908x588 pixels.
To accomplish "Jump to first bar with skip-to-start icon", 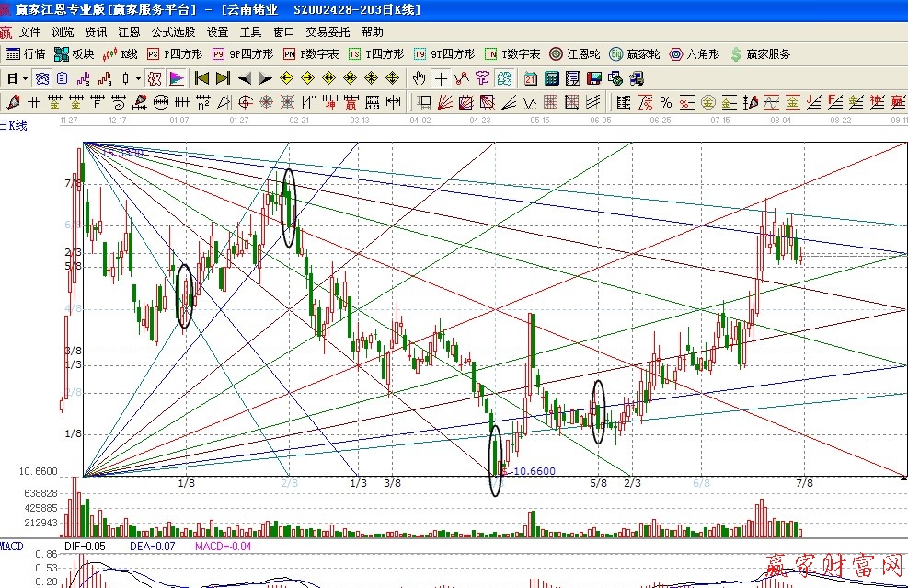I will [x=201, y=78].
